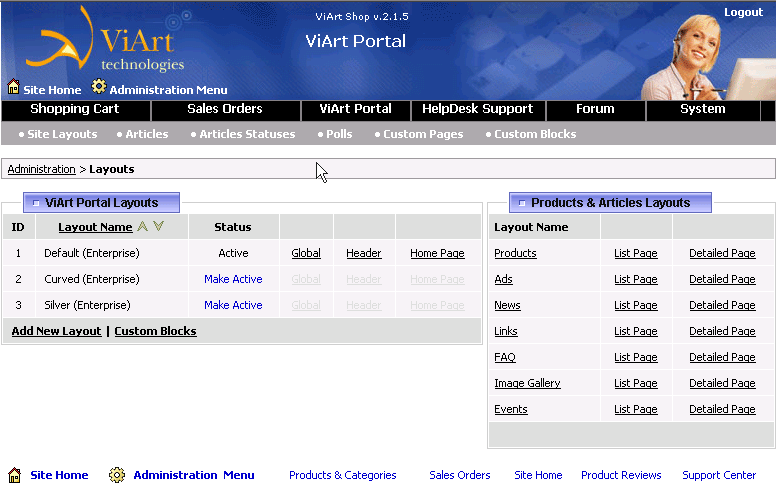
Task: Open Polls submenu item
Action: 339,134
